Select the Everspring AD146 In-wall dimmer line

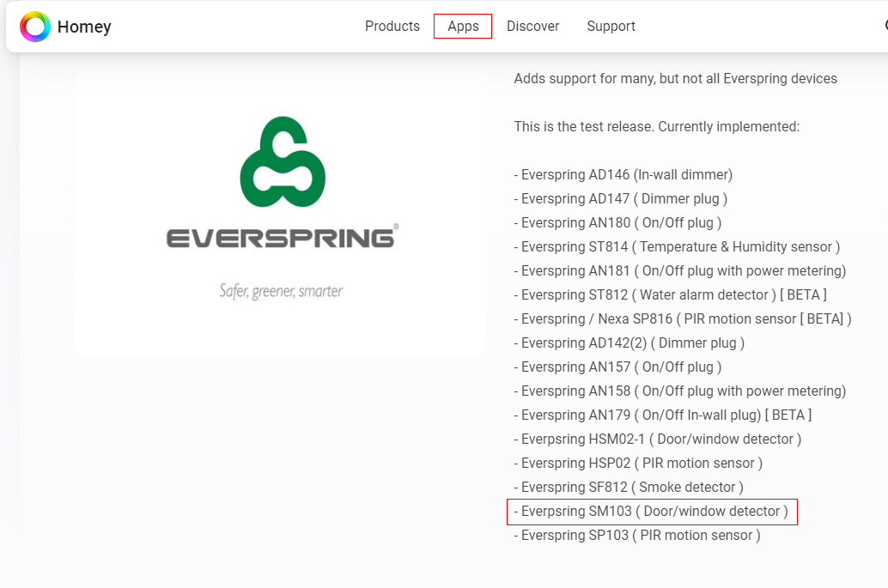click(x=623, y=175)
